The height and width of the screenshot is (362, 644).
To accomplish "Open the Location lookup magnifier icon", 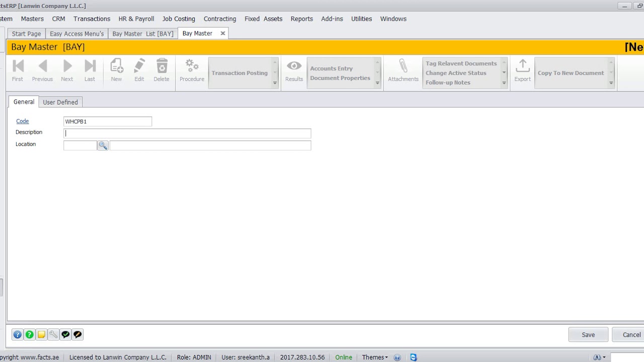I will point(103,145).
